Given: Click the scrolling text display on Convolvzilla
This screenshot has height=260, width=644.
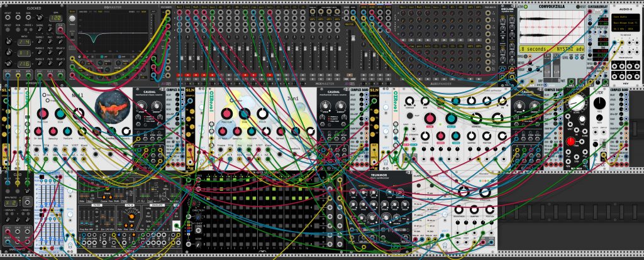Looking at the screenshot, I should pos(551,49).
